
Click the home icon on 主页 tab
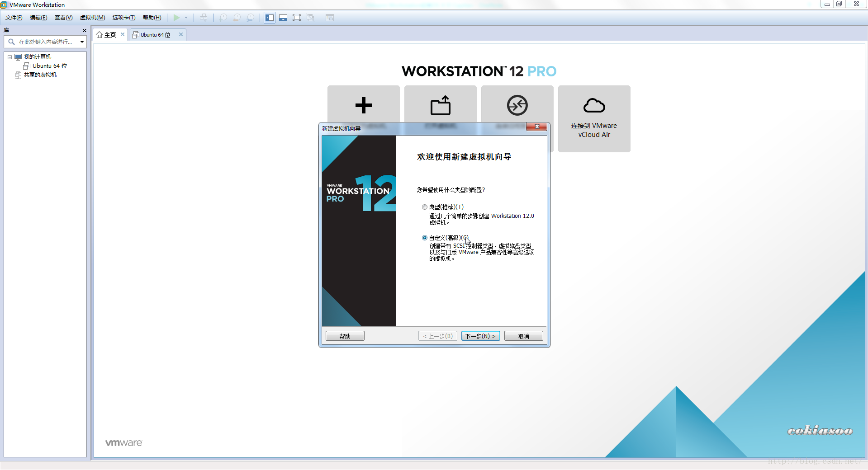pyautogui.click(x=100, y=35)
